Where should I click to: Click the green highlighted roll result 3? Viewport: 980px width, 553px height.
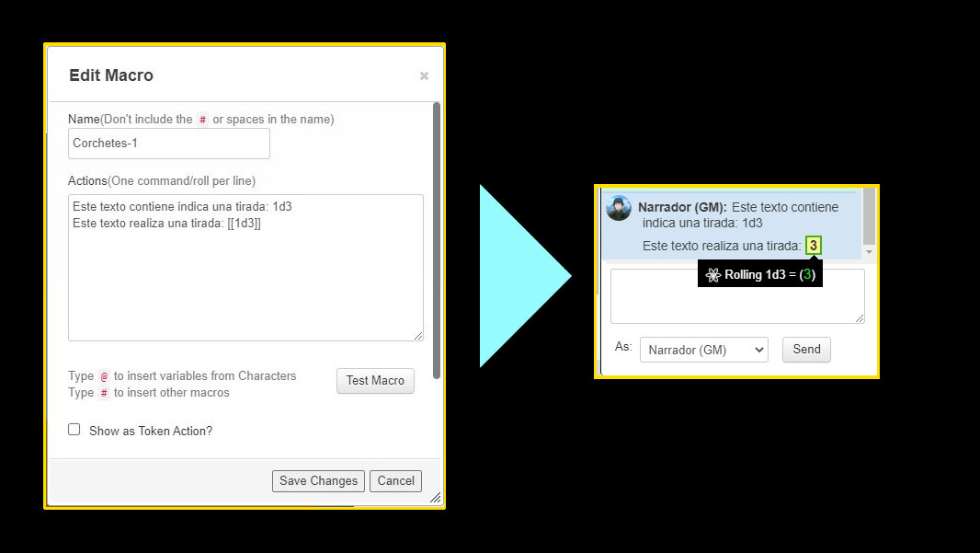[x=815, y=245]
